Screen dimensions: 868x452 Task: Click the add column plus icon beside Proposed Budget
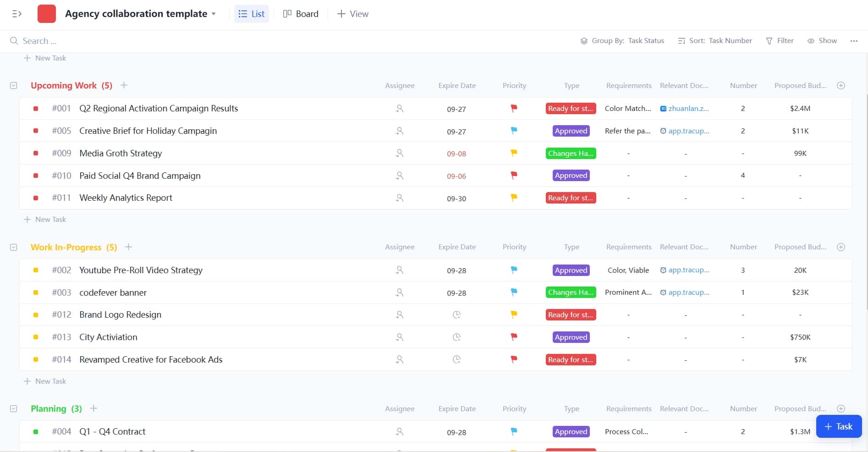(x=841, y=85)
